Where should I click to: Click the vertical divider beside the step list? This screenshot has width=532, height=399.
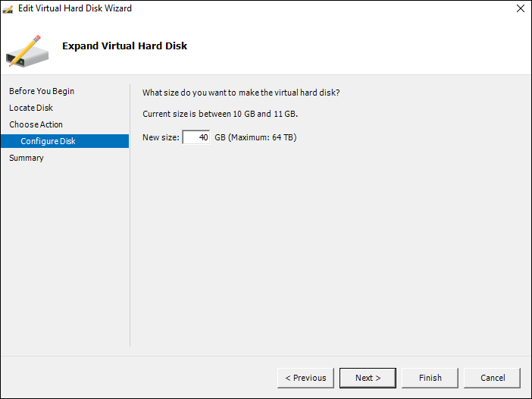130,215
